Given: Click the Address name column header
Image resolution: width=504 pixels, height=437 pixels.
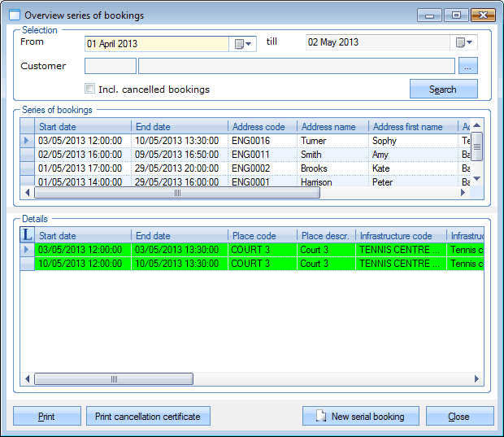Looking at the screenshot, I should (332, 127).
